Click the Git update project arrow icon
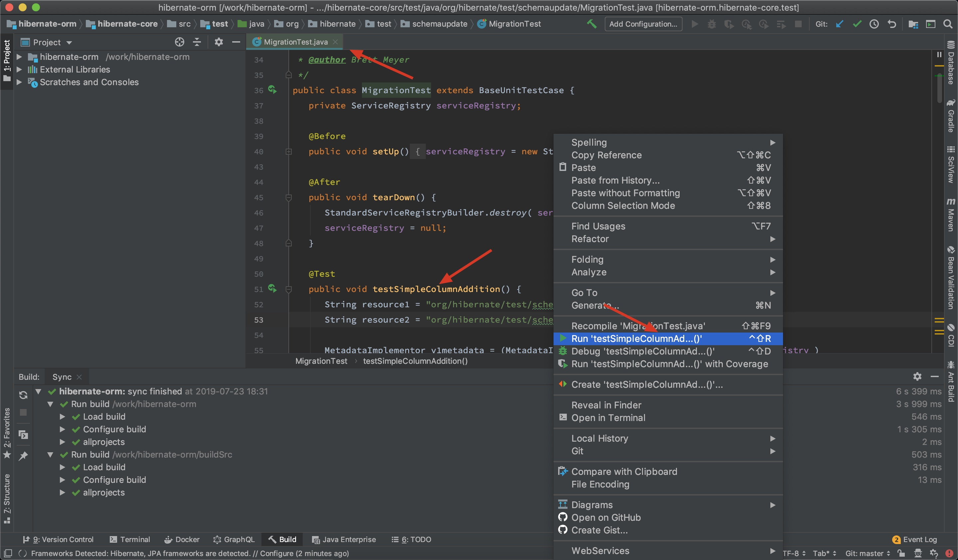 (x=839, y=24)
